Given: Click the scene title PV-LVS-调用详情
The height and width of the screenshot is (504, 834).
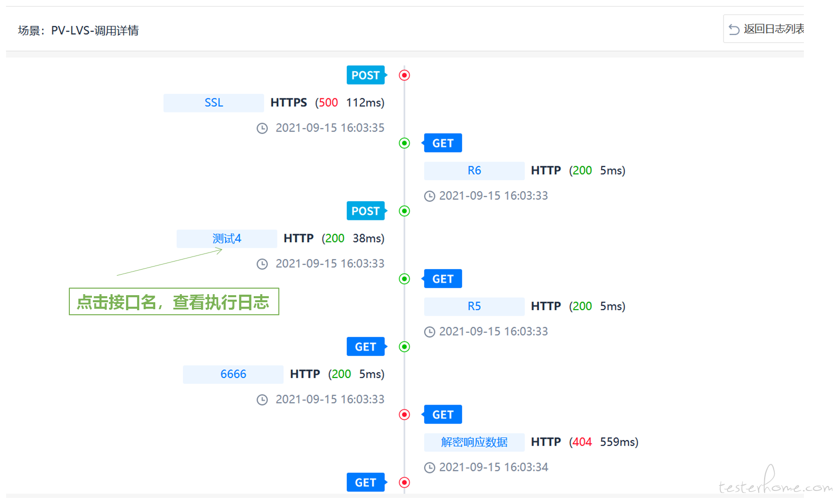Looking at the screenshot, I should tap(95, 31).
